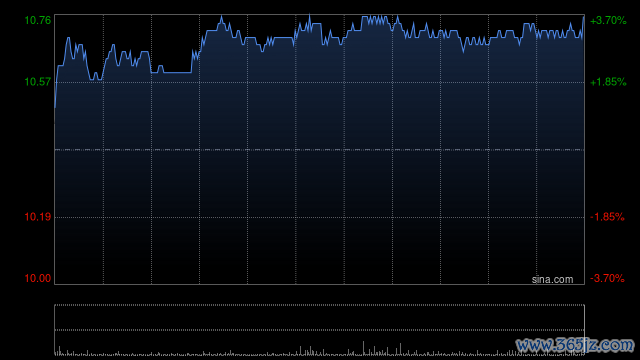The image size is (640, 360).
Task: Click the +3.70% percent label
Action: point(608,20)
